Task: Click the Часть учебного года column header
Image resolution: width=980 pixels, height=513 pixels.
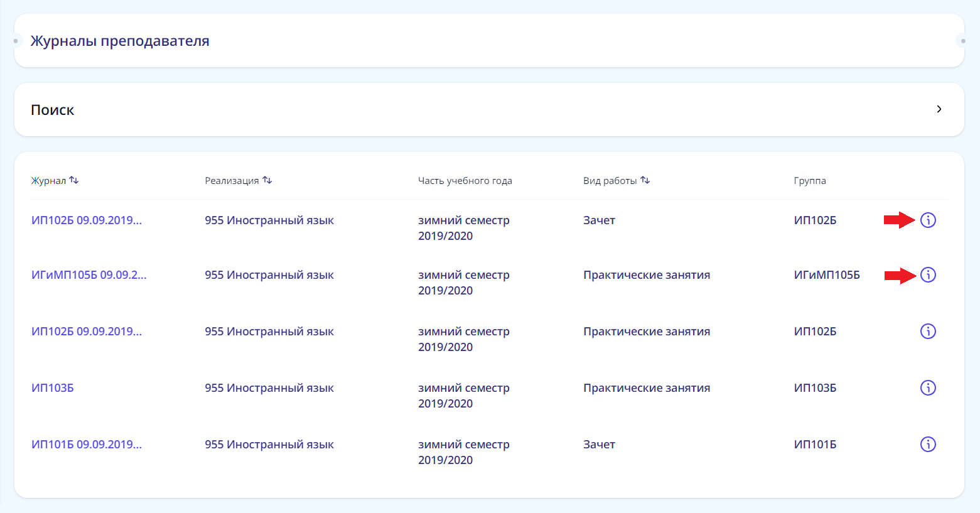Action: [x=465, y=181]
